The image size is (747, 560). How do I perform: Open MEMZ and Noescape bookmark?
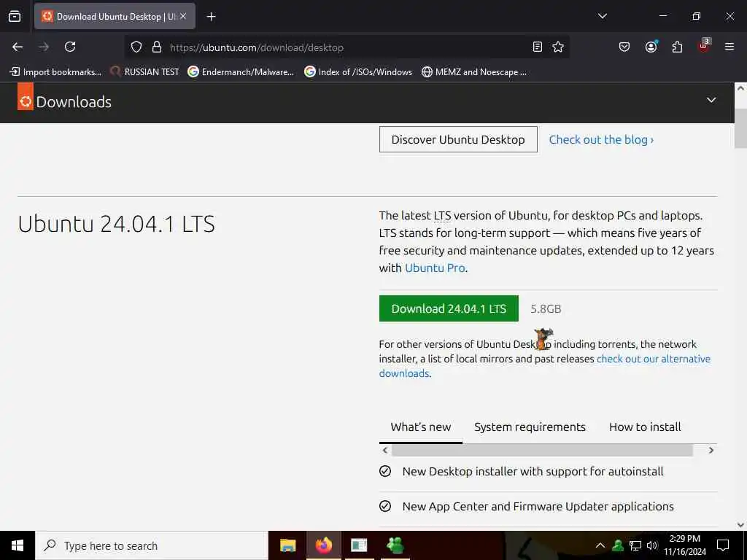point(474,72)
